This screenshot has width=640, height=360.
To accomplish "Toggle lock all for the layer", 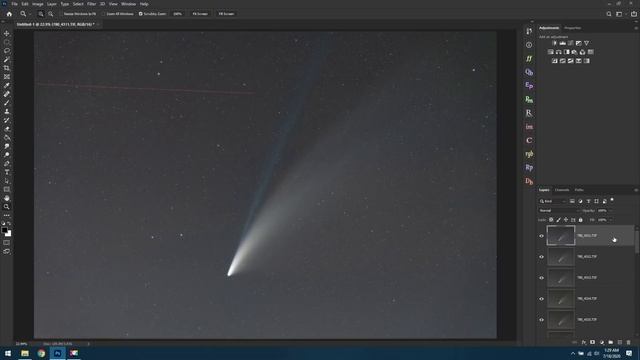I will 581,220.
